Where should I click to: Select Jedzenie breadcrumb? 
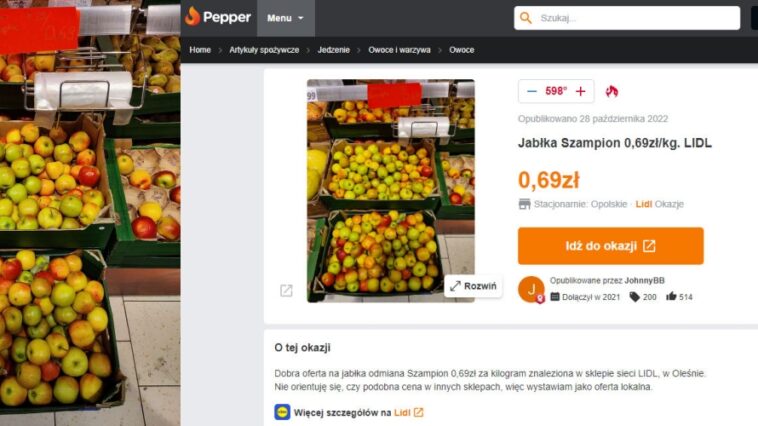tap(334, 50)
